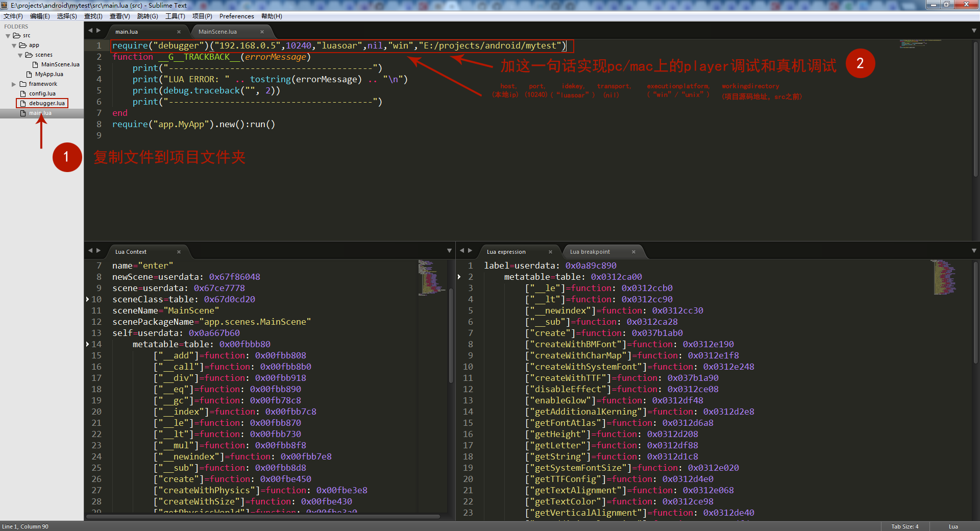Go to previous tab in top editor
This screenshot has height=531, width=980.
pos(90,31)
